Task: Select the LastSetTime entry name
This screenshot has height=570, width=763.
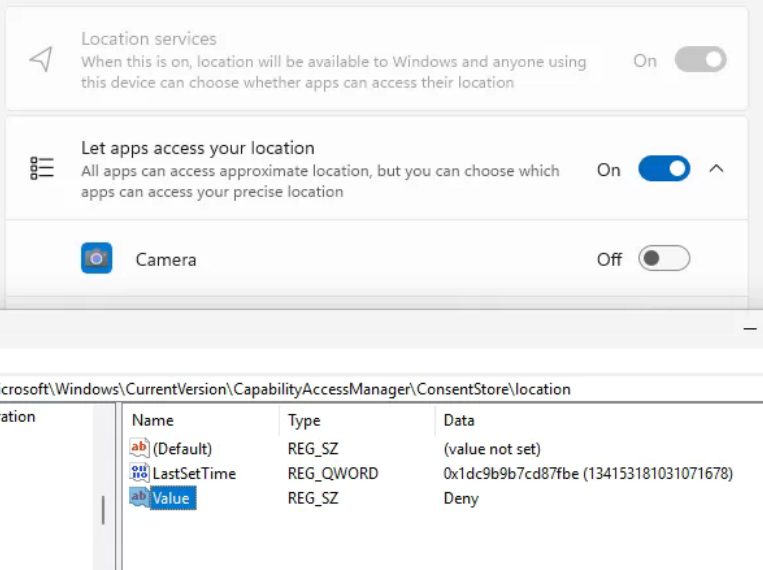Action: [x=194, y=473]
